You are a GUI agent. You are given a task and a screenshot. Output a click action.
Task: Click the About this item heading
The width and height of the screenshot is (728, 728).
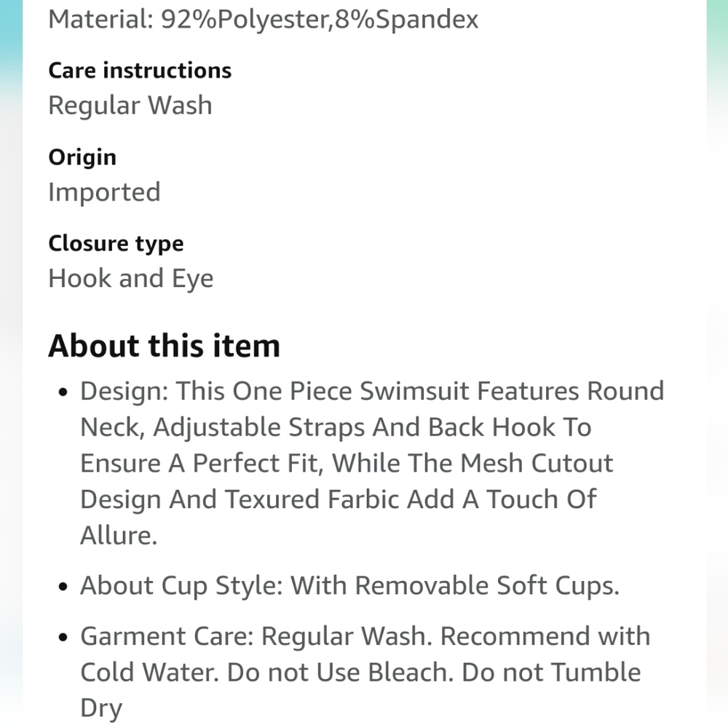point(165,346)
